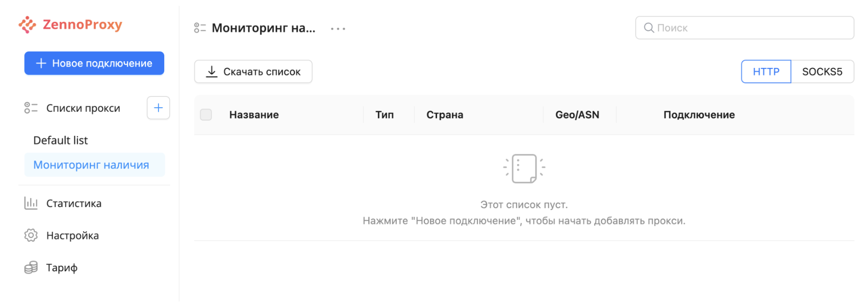
Task: Click the ZennoProxy logo icon
Action: 27,25
